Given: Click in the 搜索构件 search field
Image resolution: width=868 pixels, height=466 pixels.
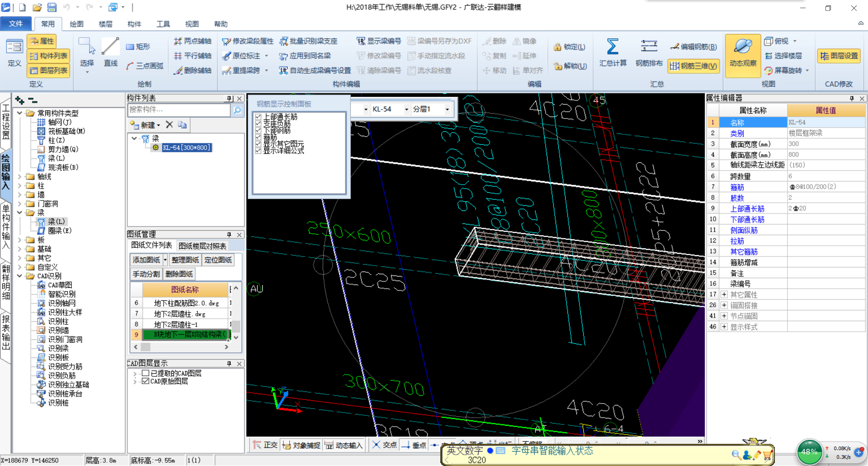Looking at the screenshot, I should [x=179, y=109].
